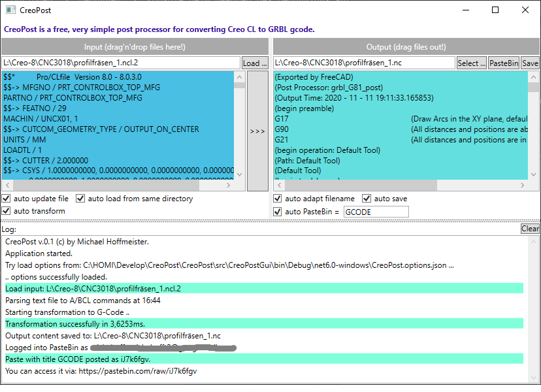Minimize the CreoPost window
This screenshot has width=541, height=392.
466,10
